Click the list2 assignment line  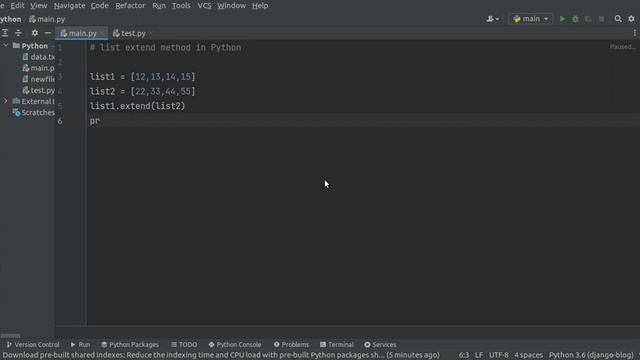click(142, 91)
